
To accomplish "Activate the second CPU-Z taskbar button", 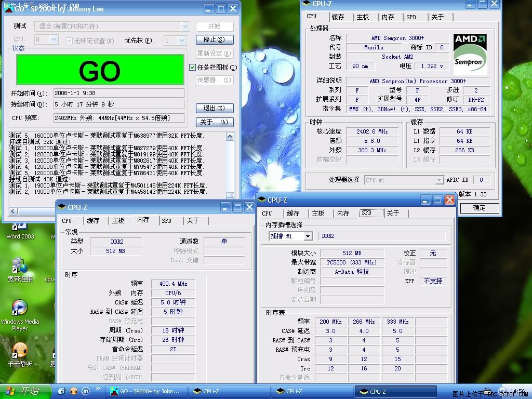I will (312, 391).
